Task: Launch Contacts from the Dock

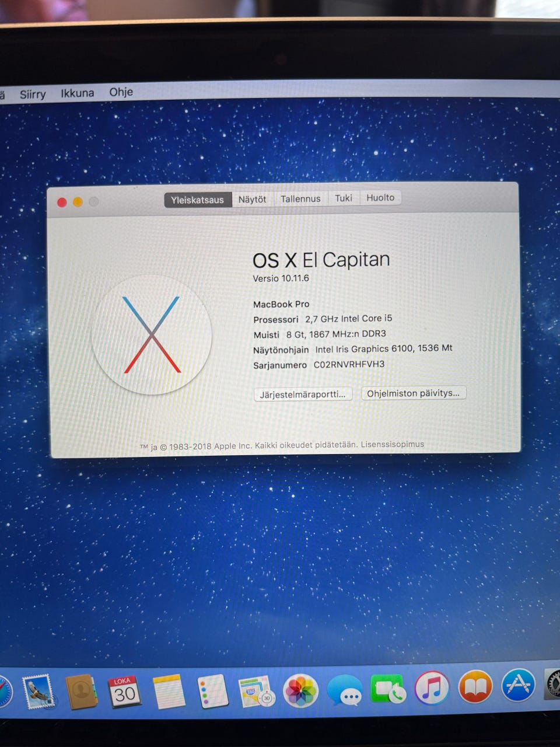Action: (x=81, y=692)
